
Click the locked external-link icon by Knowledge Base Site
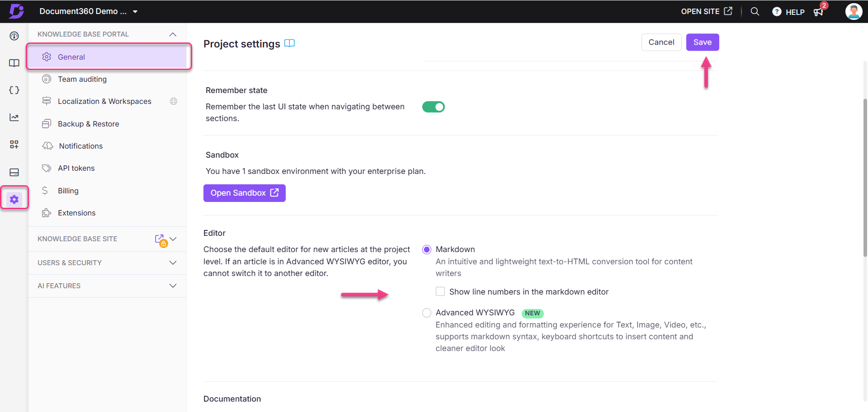161,240
